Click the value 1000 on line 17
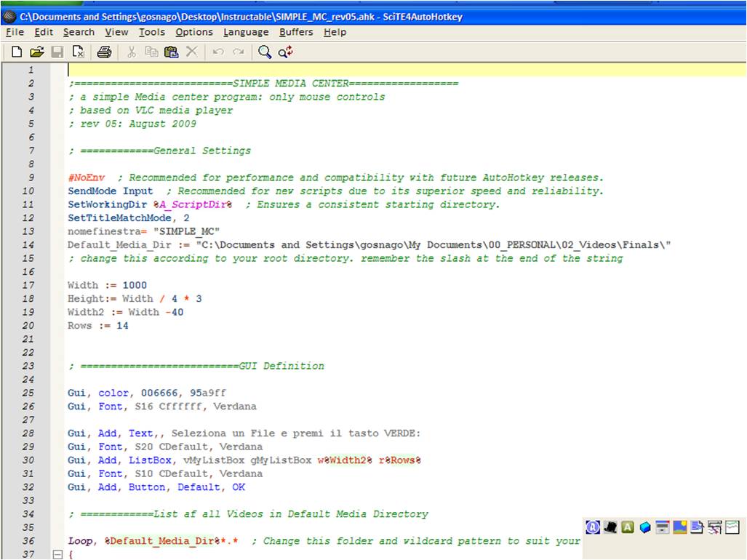Screen dimensions: 747x560 (x=135, y=285)
